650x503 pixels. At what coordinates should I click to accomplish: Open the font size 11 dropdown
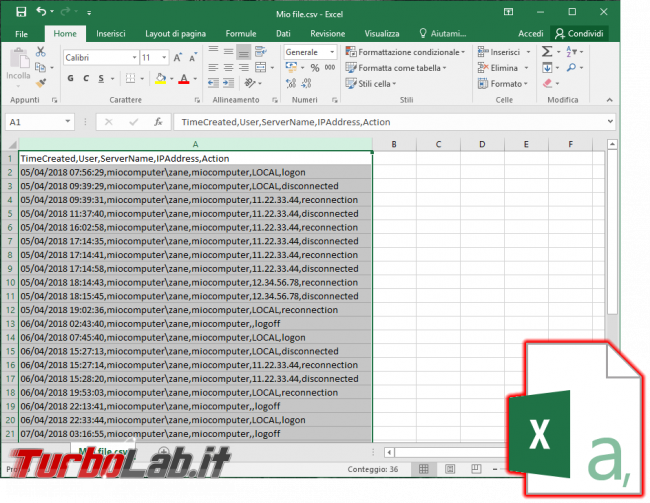164,58
